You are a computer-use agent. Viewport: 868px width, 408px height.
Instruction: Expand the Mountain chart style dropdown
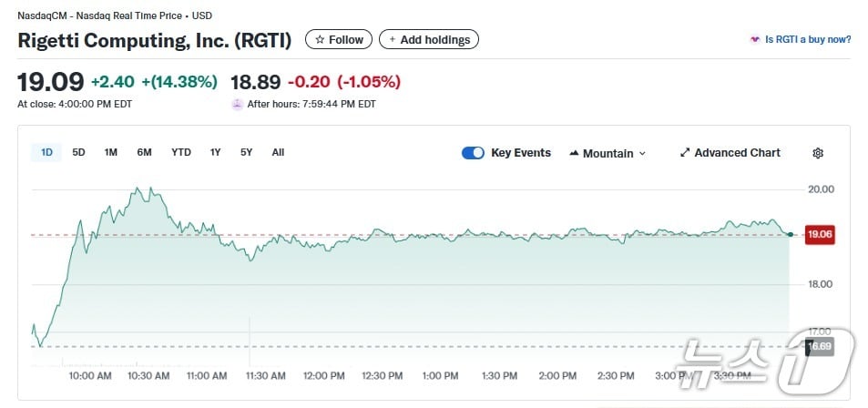point(608,153)
